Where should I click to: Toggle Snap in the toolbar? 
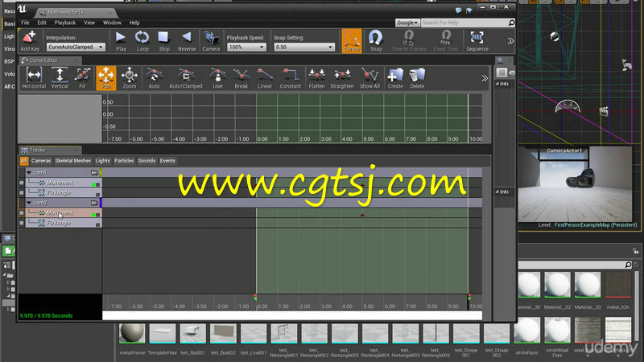[x=376, y=41]
